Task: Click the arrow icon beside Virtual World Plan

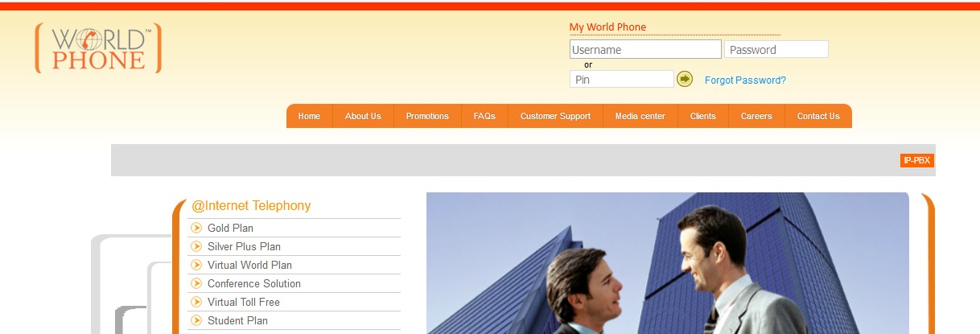Action: point(196,265)
